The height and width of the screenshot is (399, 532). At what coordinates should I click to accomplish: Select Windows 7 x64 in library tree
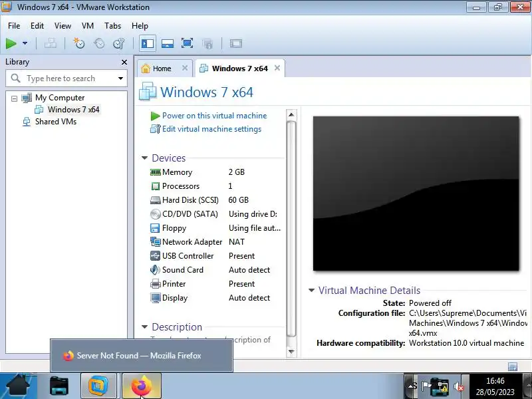(73, 110)
